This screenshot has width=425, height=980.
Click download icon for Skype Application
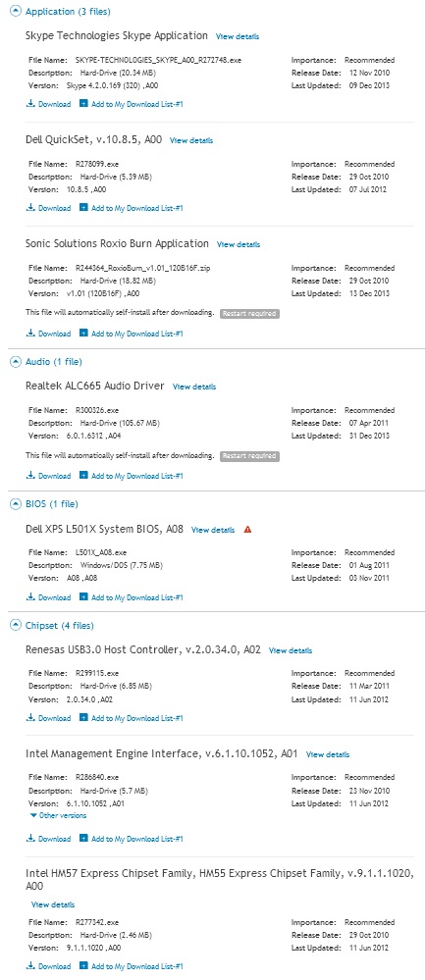30,104
